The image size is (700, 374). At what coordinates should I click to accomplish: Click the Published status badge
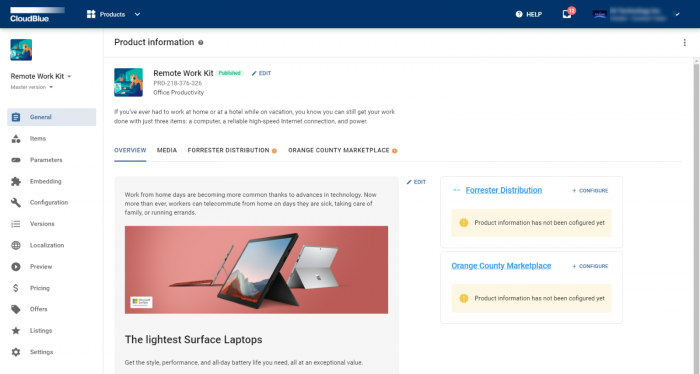pos(229,73)
